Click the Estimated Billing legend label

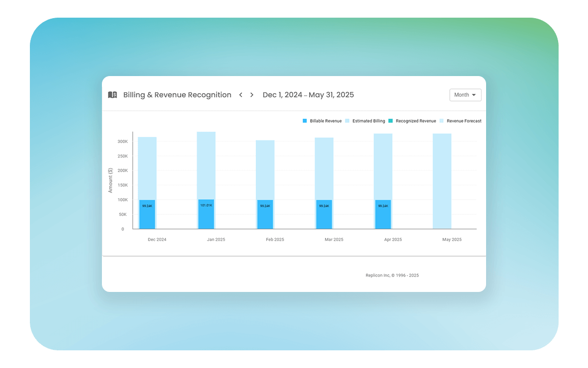[368, 121]
